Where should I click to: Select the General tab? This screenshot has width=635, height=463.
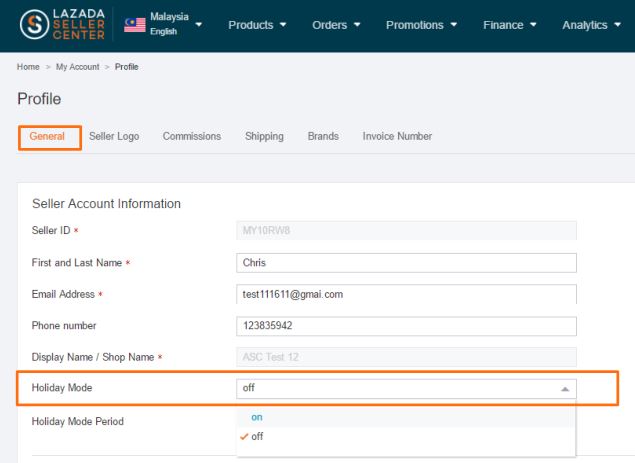(x=47, y=136)
